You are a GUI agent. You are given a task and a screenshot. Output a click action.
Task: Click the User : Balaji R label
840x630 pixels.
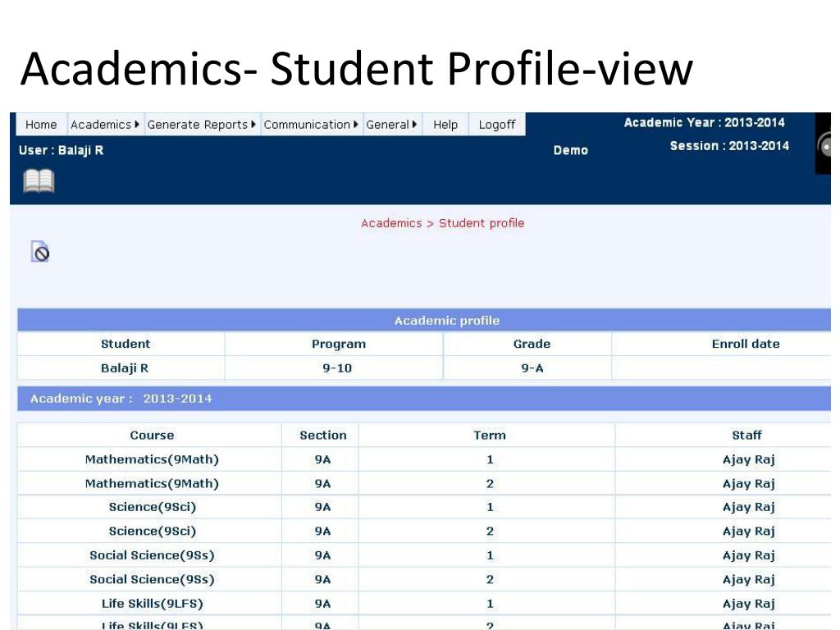[61, 150]
